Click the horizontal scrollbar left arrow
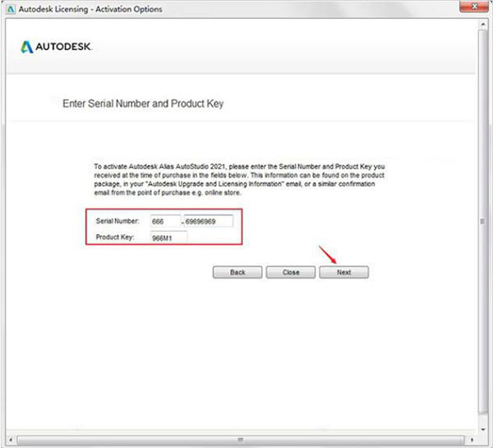This screenshot has height=448, width=493. tap(11, 440)
